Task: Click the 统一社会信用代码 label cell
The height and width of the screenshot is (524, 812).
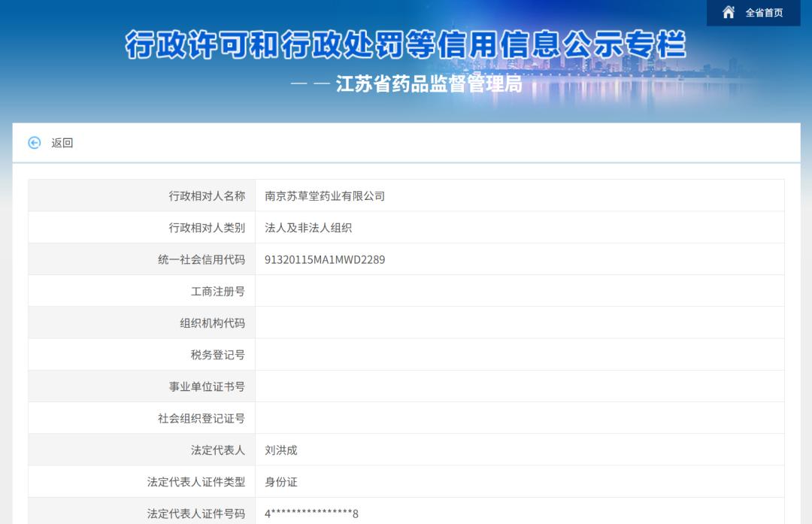Action: 202,259
